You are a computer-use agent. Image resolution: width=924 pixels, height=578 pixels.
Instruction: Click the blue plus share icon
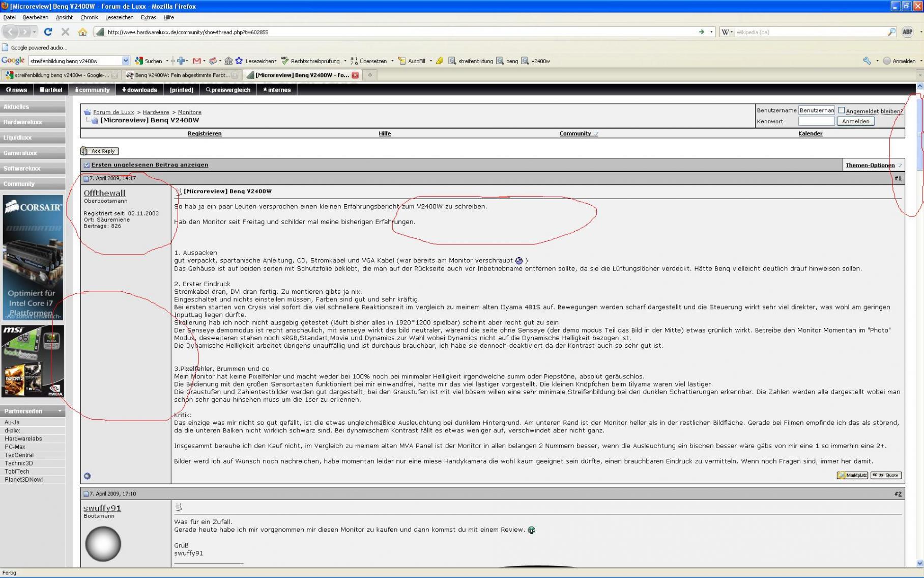pos(181,61)
